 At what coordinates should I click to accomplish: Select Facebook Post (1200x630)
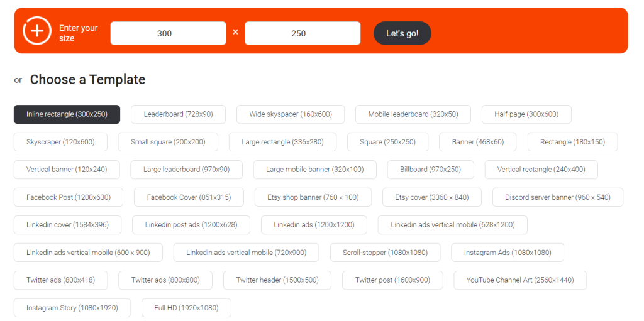tap(69, 197)
